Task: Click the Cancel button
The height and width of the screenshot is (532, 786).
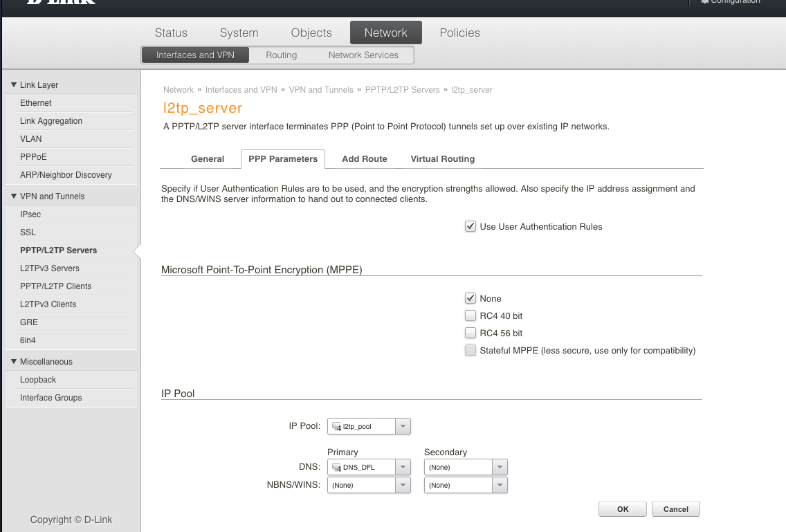Action: tap(675, 509)
